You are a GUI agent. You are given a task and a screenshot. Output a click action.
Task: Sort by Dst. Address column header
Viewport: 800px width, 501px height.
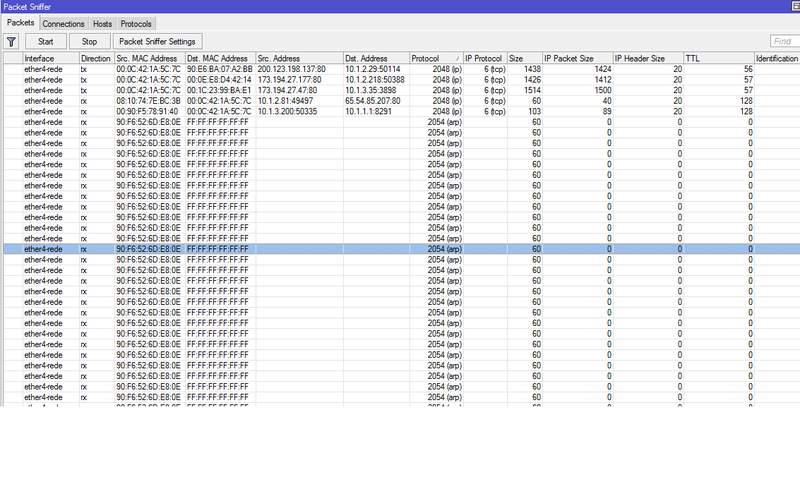pos(377,58)
